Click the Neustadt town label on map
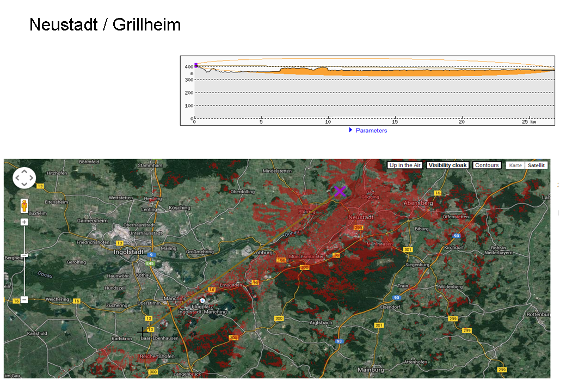This screenshot has width=566, height=392. tap(360, 217)
